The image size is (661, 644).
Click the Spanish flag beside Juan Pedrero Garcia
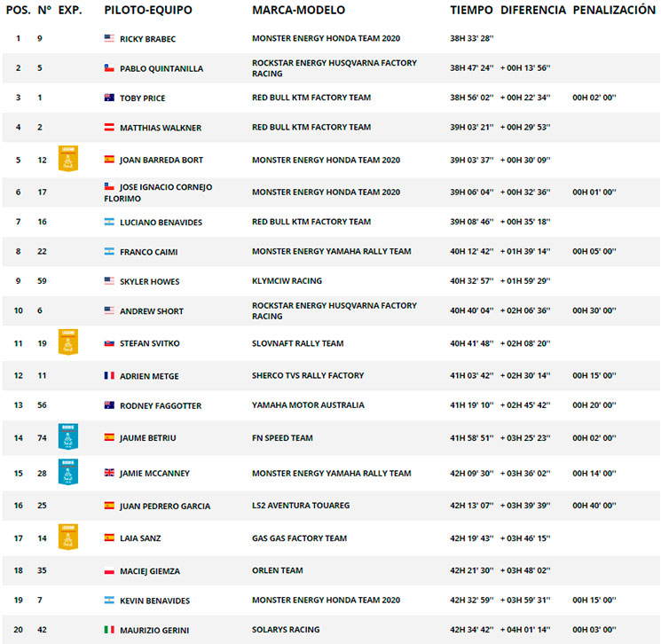point(109,505)
